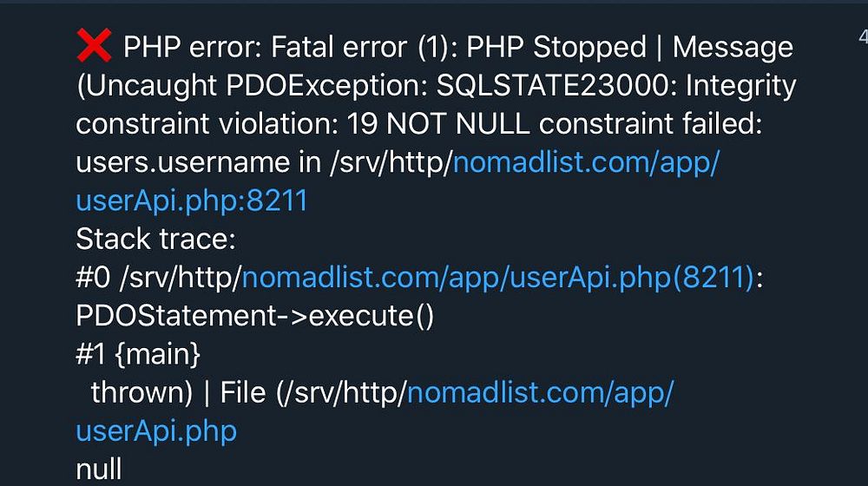Follow the nomadlist.com/app/userApi.php(8211) stack trace link
Image resolution: width=868 pixels, height=486 pixels.
point(498,278)
